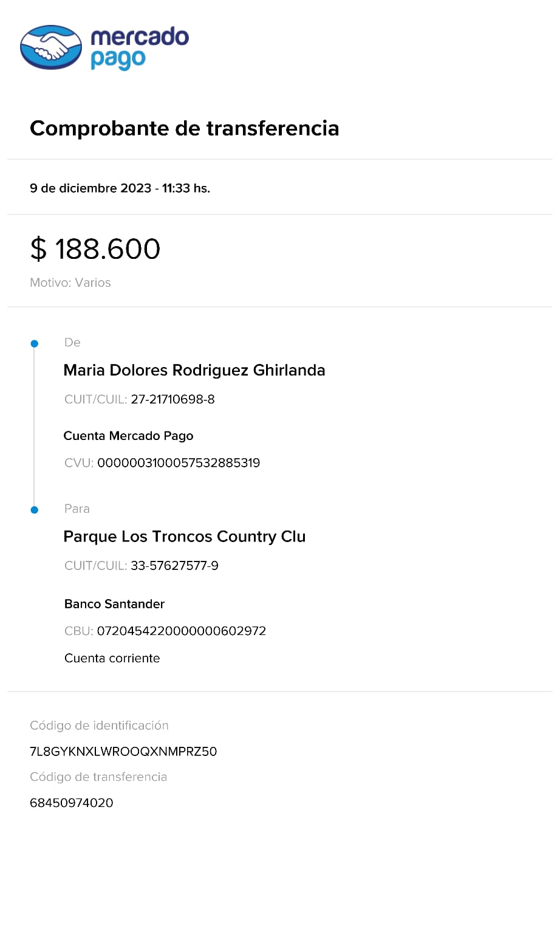Click the $ 188.600 amount
This screenshot has width=560, height=934.
(95, 249)
